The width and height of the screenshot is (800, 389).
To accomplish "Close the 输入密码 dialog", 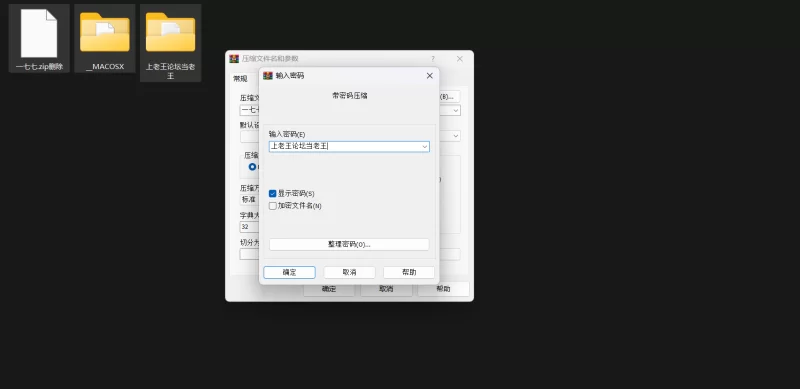I will pyautogui.click(x=430, y=76).
